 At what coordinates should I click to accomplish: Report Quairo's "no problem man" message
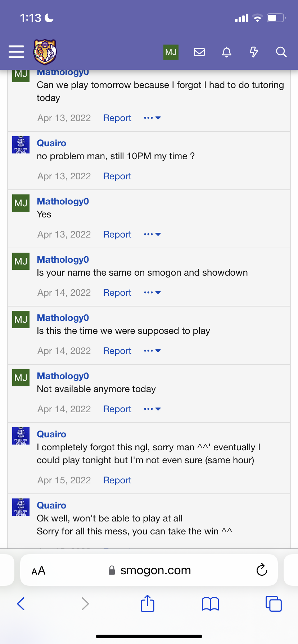[x=117, y=176]
